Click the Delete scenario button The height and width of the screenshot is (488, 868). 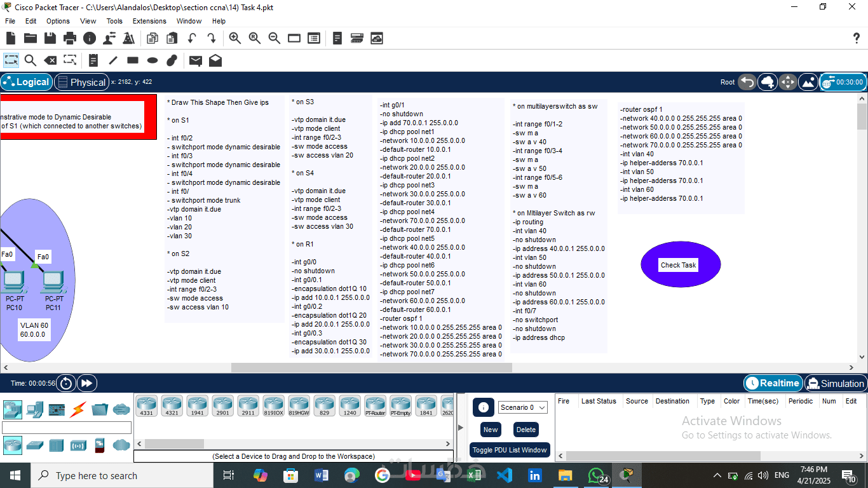(526, 430)
